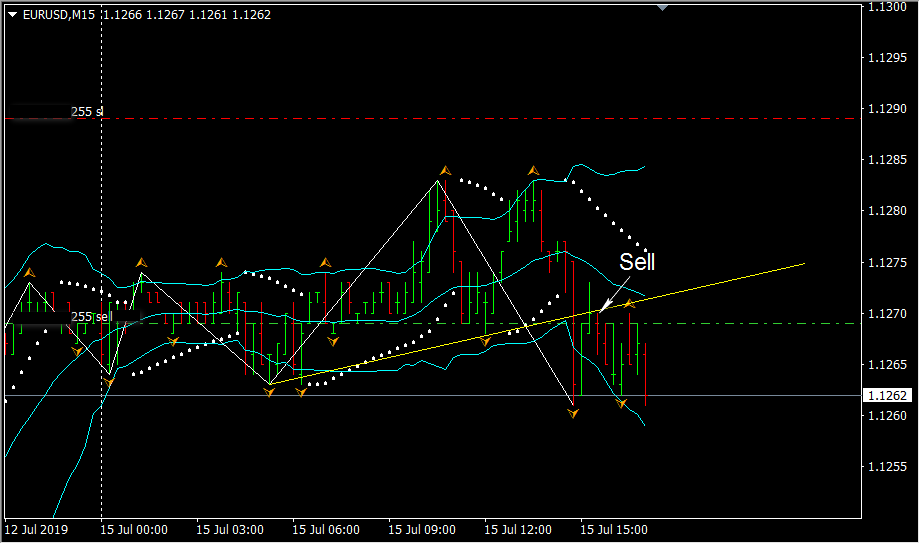
Task: Click the "15 Jul 15:00" time label
Action: [x=614, y=530]
